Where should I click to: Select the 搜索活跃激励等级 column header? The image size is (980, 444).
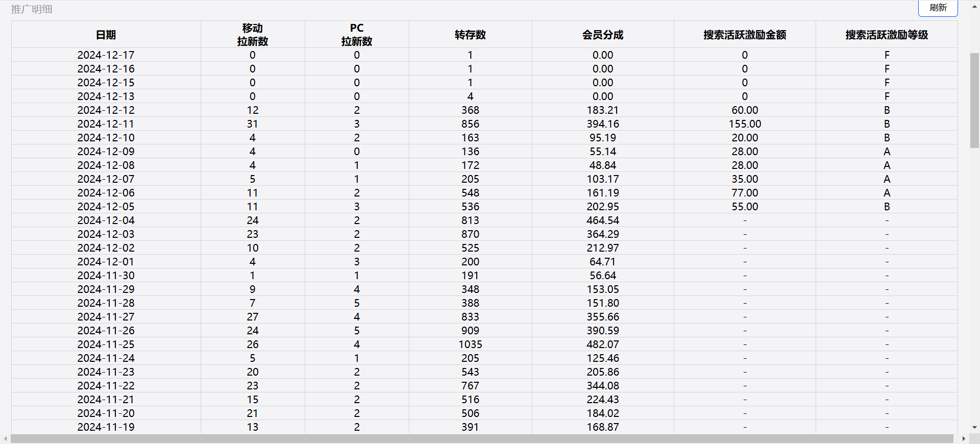887,35
